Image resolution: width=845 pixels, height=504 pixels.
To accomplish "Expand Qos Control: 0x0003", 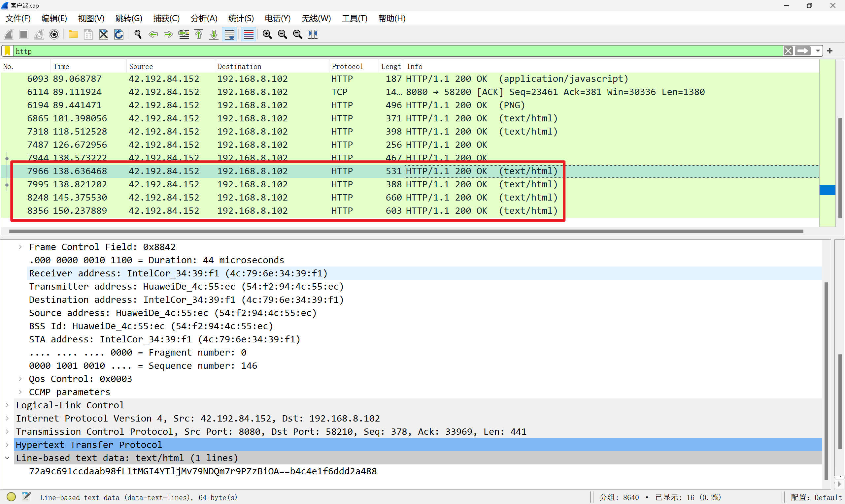I will click(20, 379).
